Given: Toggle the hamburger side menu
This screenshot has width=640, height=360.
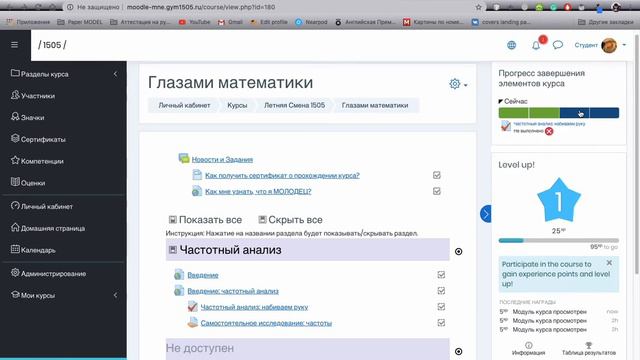Looking at the screenshot, I should [15, 44].
